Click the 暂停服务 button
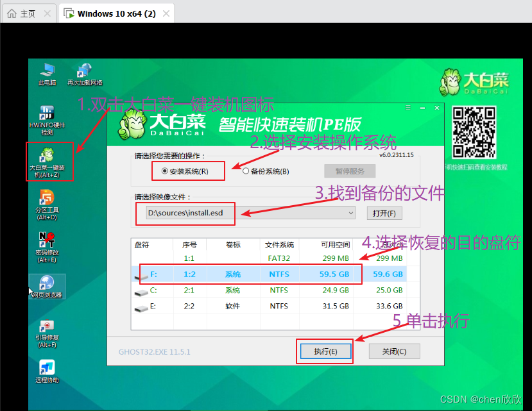This screenshot has height=411, width=532. (x=350, y=171)
